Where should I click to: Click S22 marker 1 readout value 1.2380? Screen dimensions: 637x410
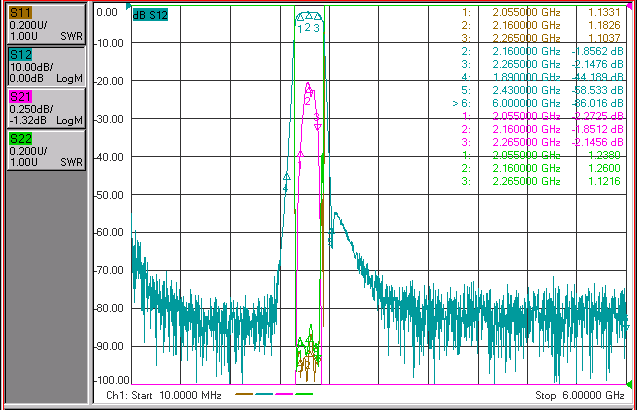click(604, 155)
